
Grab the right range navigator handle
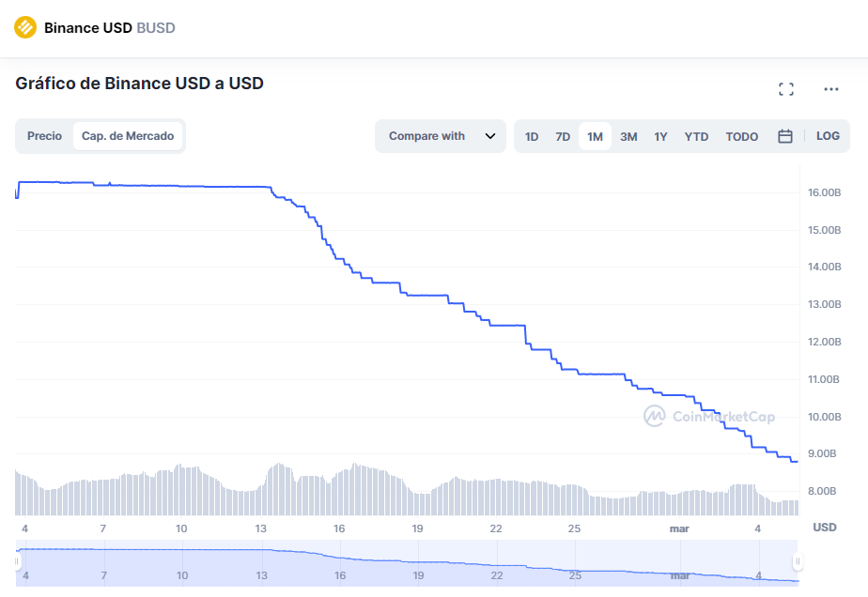coord(798,561)
